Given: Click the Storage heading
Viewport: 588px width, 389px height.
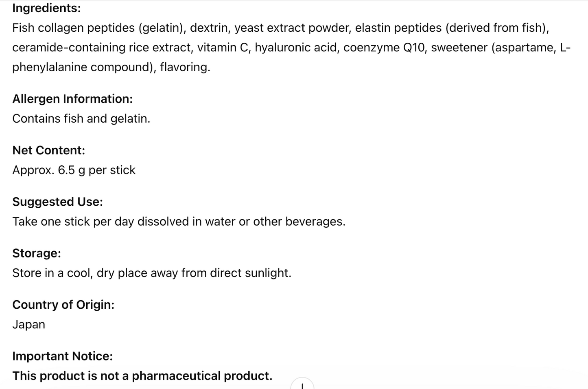Looking at the screenshot, I should [37, 253].
